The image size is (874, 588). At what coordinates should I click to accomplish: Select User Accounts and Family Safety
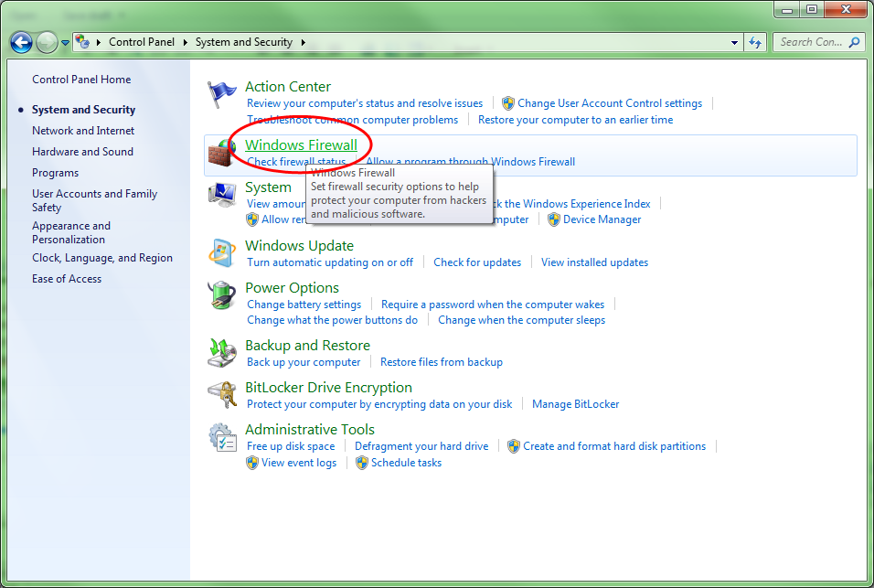point(94,200)
